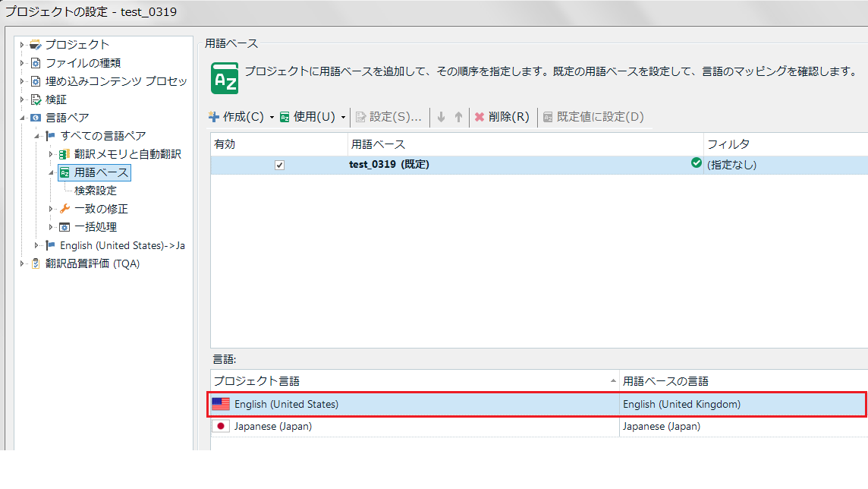The image size is (868, 489).
Task: Select 検索設定 in the tree
Action: 96,191
